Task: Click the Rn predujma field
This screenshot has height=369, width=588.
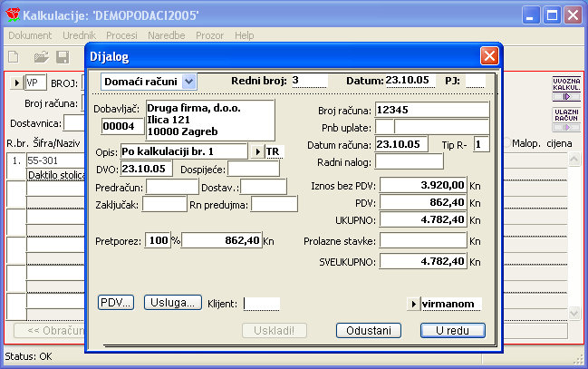Action: pyautogui.click(x=275, y=205)
